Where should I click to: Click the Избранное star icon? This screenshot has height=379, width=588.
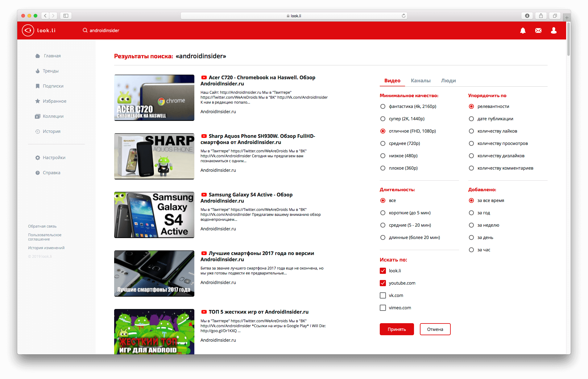point(38,101)
